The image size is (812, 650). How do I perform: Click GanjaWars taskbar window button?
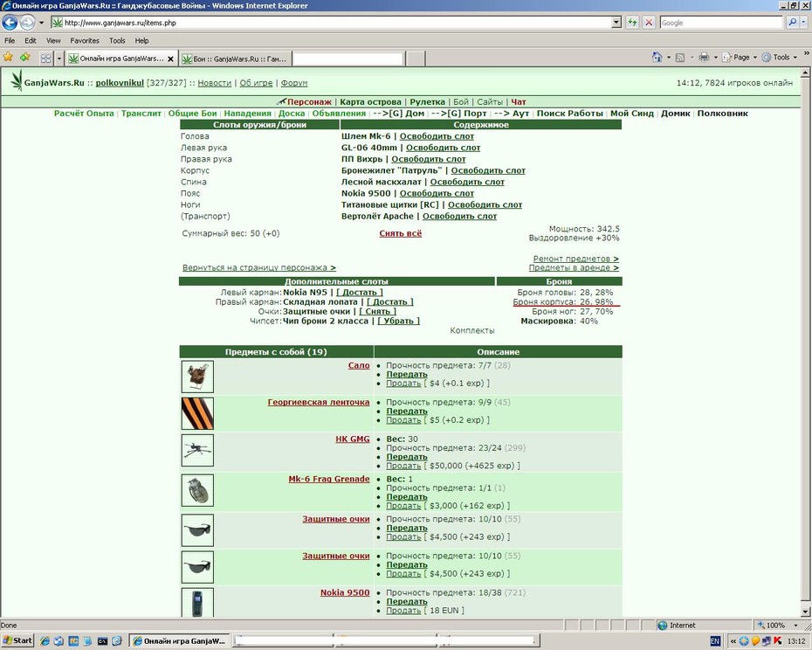click(x=179, y=641)
